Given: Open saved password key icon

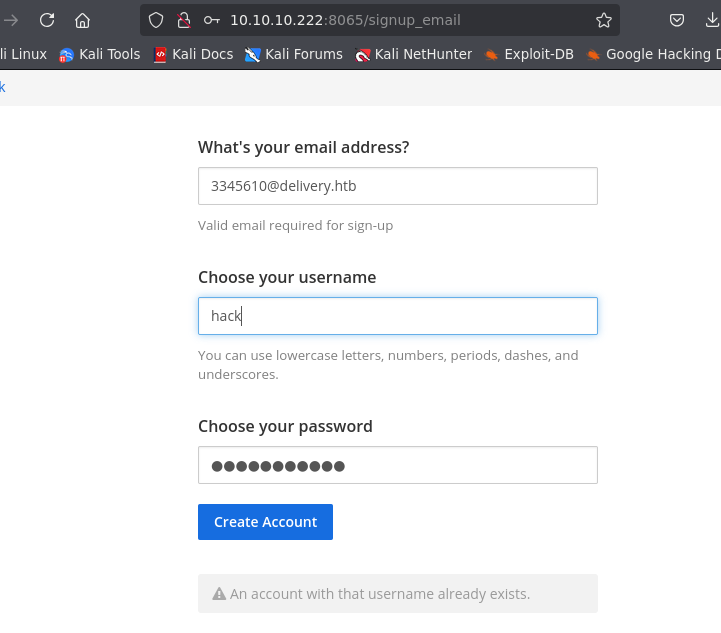Looking at the screenshot, I should (212, 20).
